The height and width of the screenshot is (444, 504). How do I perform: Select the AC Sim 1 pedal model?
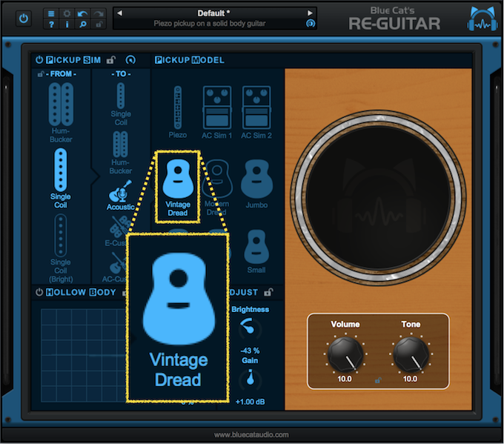point(216,113)
